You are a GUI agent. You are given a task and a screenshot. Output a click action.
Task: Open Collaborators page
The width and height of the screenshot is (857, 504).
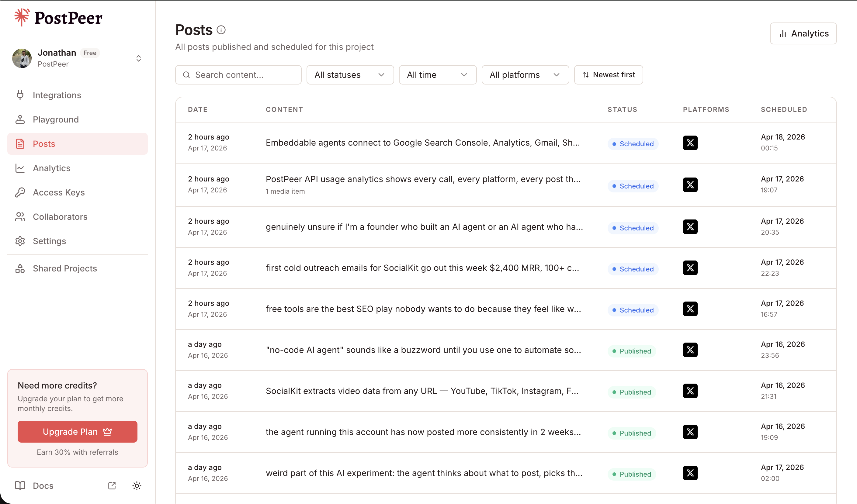click(60, 217)
